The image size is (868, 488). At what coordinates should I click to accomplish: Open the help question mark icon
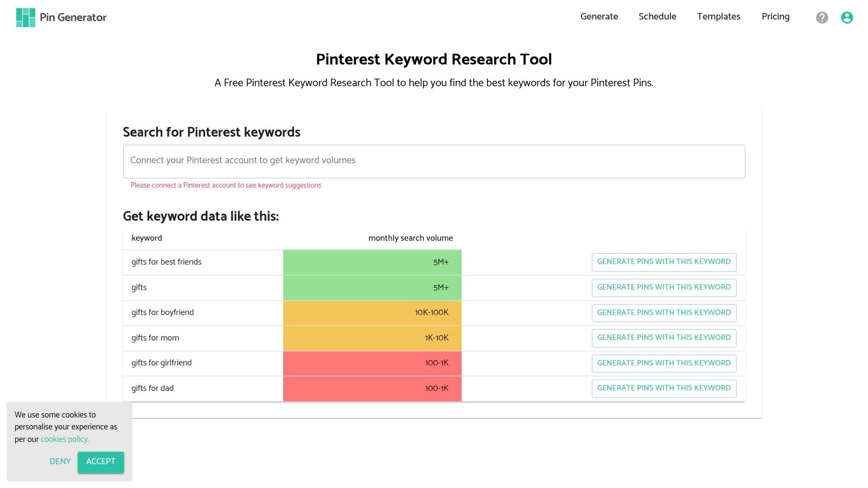tap(822, 18)
